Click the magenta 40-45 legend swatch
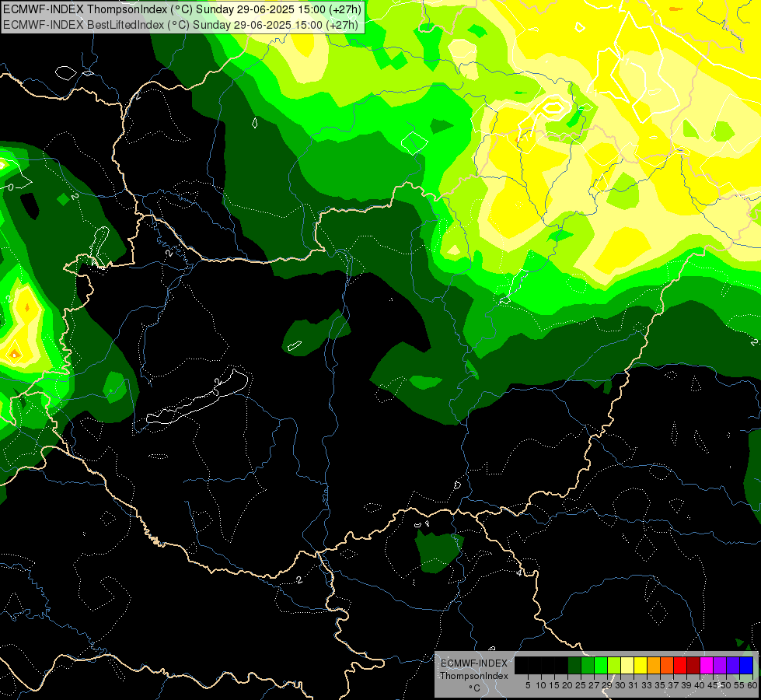 (707, 666)
